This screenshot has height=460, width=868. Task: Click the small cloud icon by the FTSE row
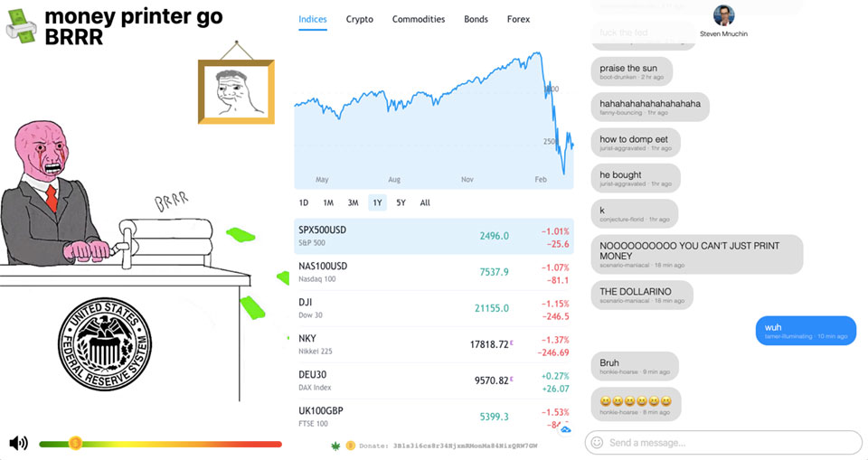(x=566, y=428)
